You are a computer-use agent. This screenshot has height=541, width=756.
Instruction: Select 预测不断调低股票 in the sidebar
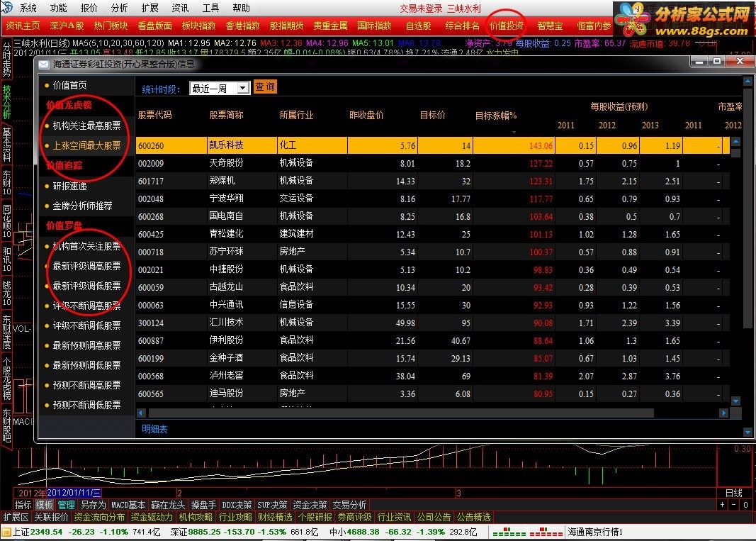coord(86,404)
